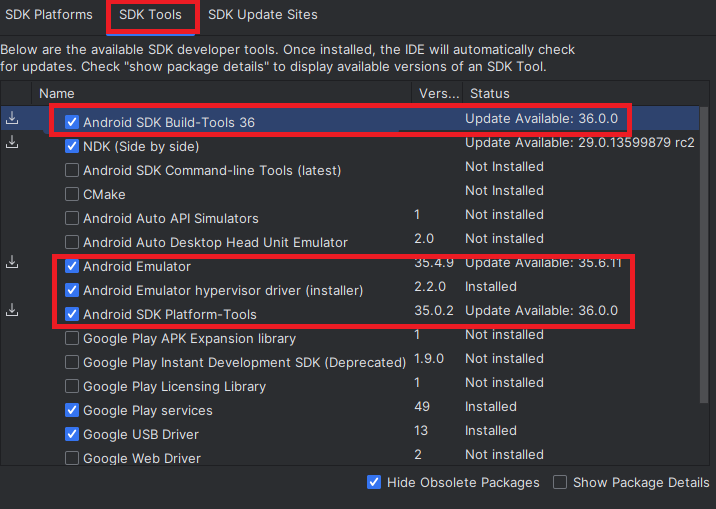Uncheck Google USB Driver checkbox
Viewport: 716px width, 509px height.
coord(72,434)
